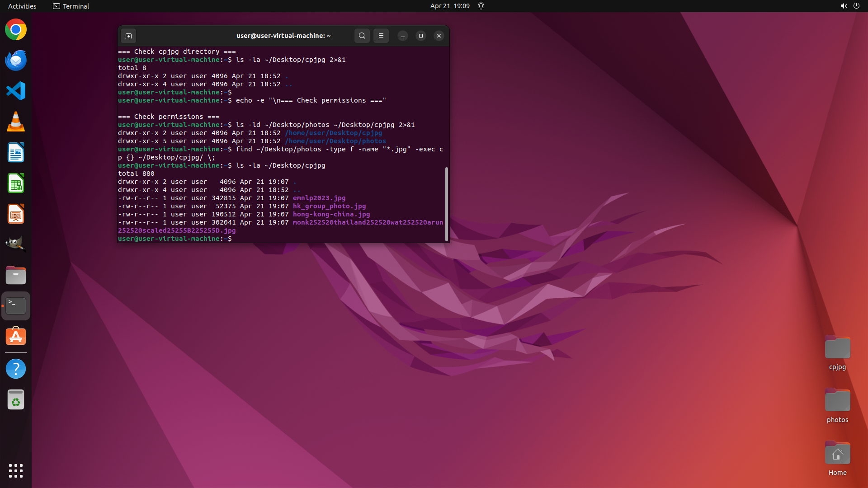The height and width of the screenshot is (488, 868).
Task: Open Ubuntu Software from the dock
Action: coord(16,337)
